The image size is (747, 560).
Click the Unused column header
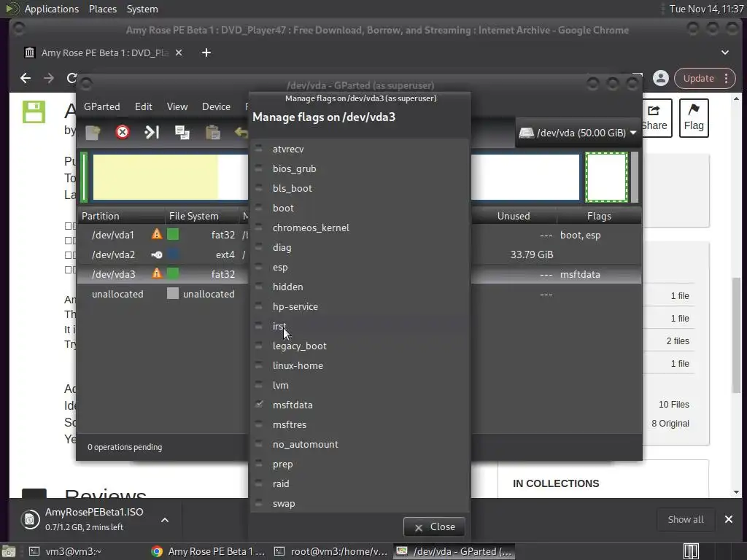tap(514, 216)
